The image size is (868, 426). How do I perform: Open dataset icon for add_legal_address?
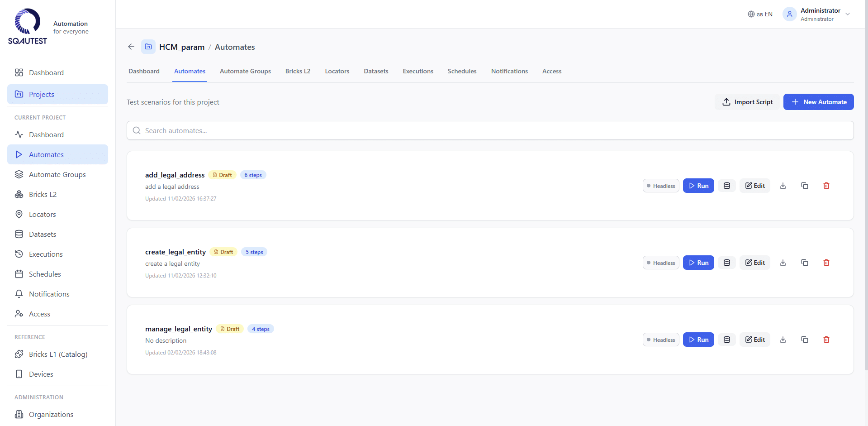coord(726,186)
